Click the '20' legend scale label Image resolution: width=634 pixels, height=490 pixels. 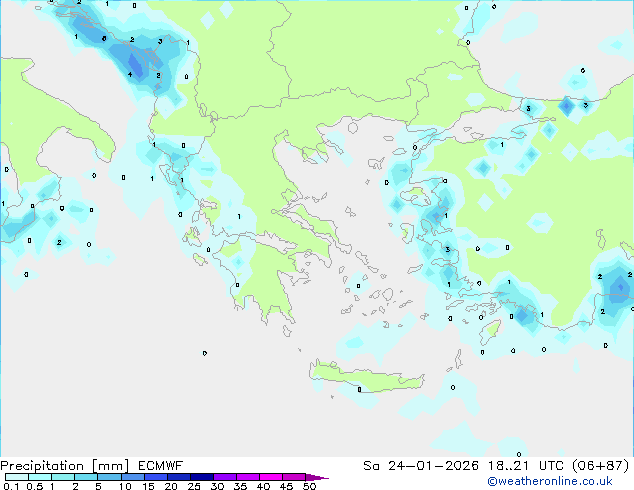click(x=171, y=486)
